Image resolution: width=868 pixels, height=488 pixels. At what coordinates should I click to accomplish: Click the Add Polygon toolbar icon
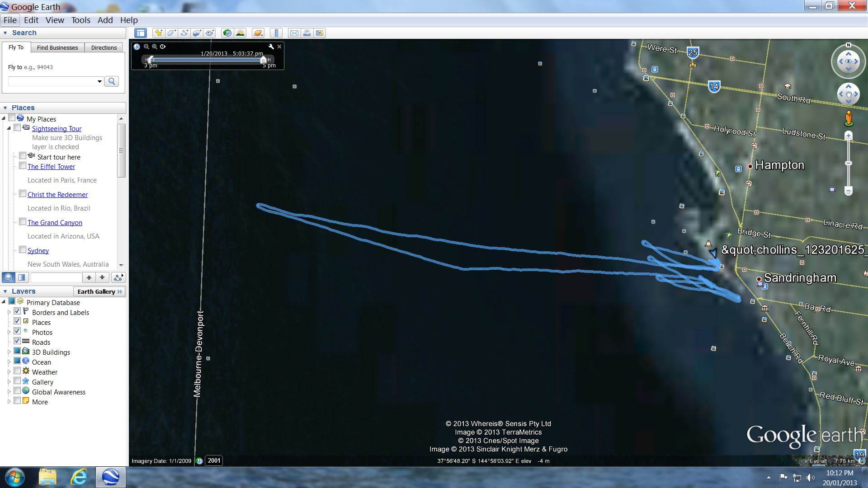pos(171,33)
